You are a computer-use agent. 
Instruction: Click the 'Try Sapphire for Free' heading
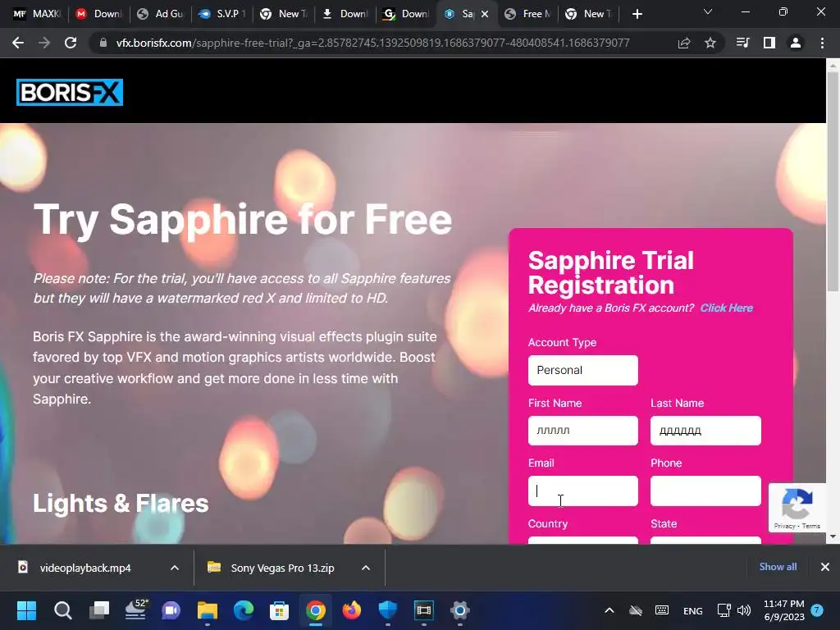[x=243, y=220]
